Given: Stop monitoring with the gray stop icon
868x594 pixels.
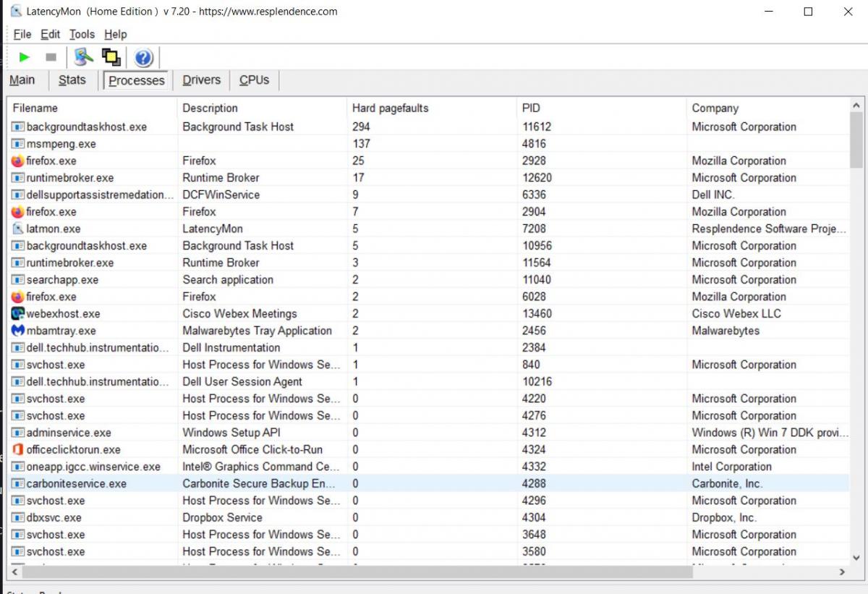Looking at the screenshot, I should point(51,57).
